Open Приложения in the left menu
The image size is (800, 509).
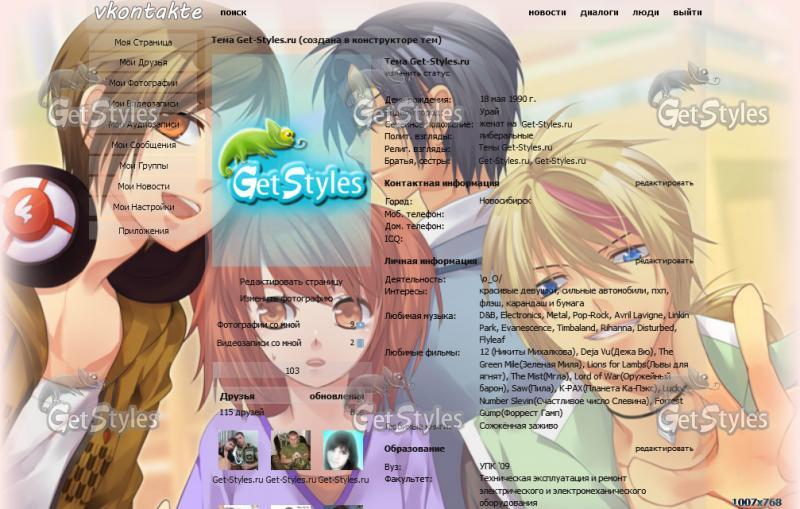(x=143, y=230)
